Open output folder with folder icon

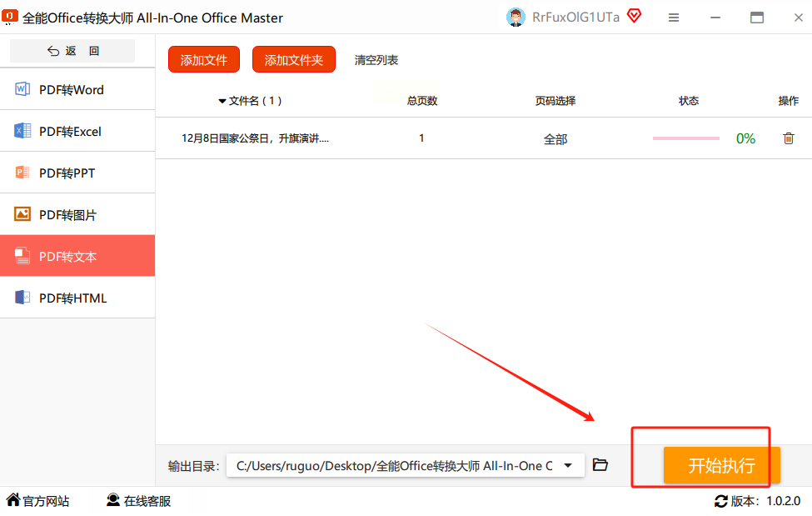tap(600, 464)
